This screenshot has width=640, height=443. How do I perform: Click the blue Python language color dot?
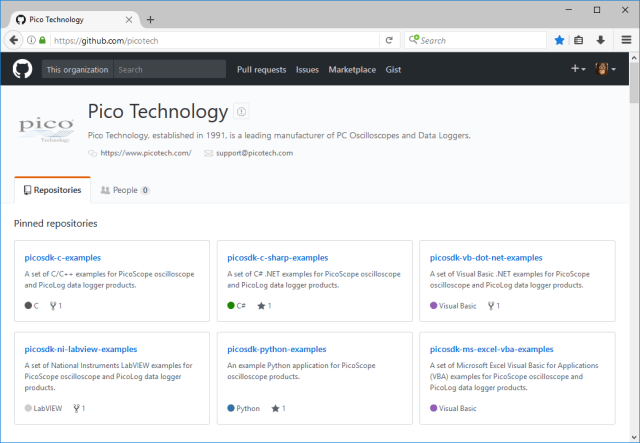click(x=231, y=408)
